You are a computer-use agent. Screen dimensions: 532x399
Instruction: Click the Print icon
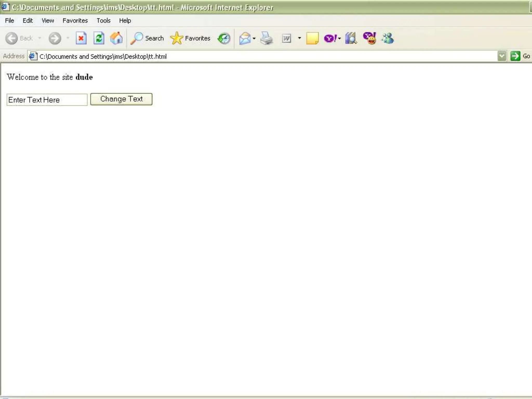point(267,38)
